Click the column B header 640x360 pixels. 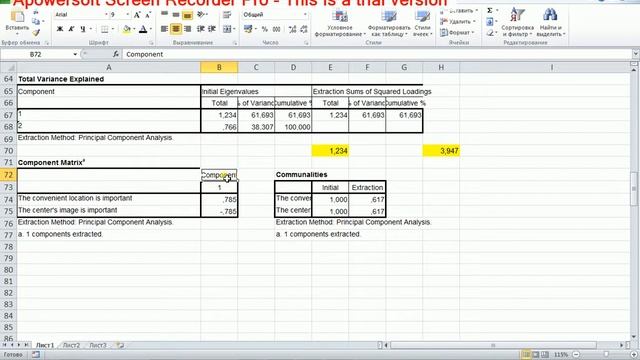(x=219, y=67)
